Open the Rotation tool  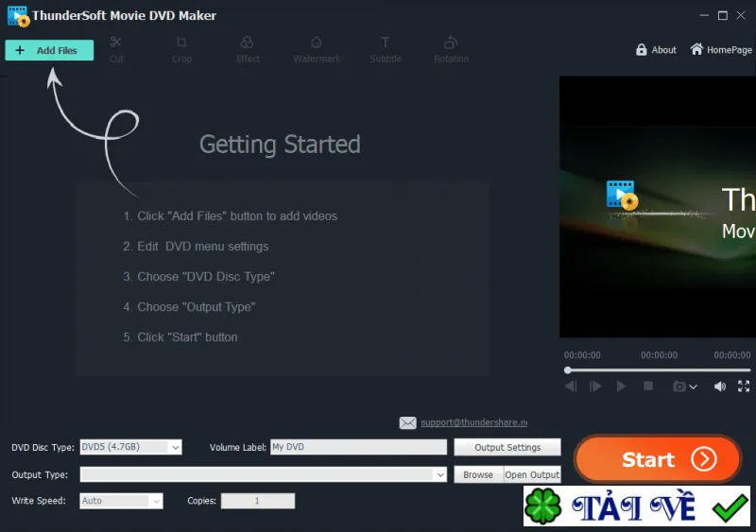[x=451, y=50]
